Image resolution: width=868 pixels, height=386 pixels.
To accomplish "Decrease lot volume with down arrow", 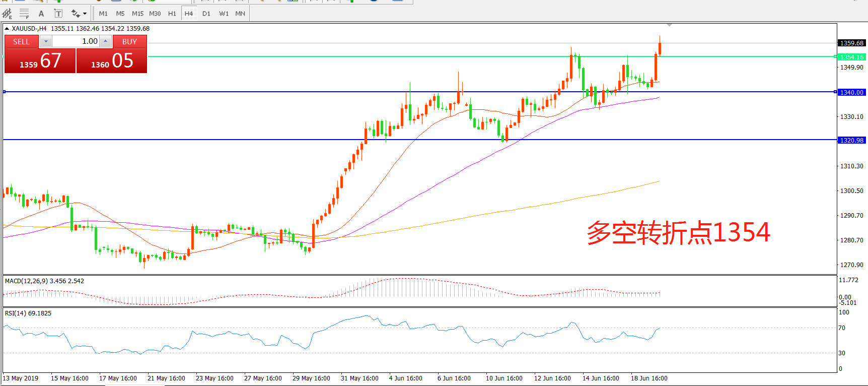I will tap(46, 41).
